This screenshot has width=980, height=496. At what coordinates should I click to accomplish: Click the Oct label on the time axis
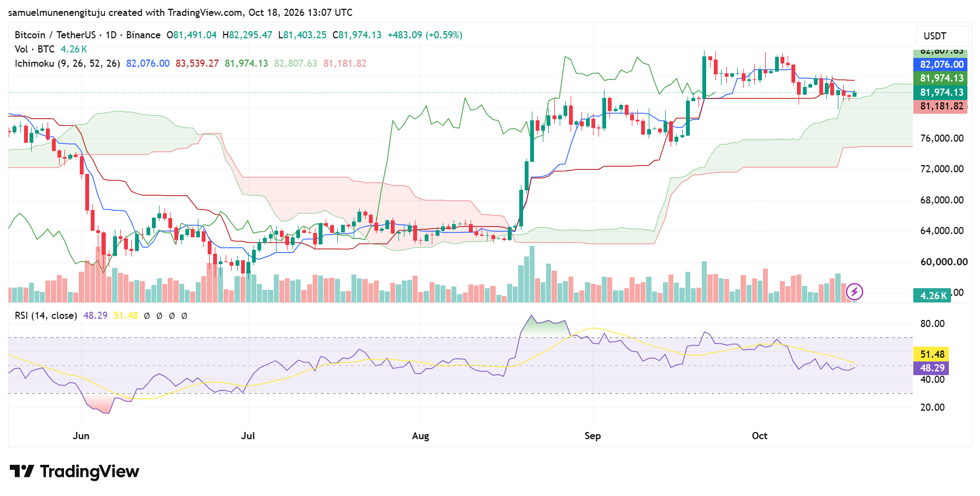point(759,436)
